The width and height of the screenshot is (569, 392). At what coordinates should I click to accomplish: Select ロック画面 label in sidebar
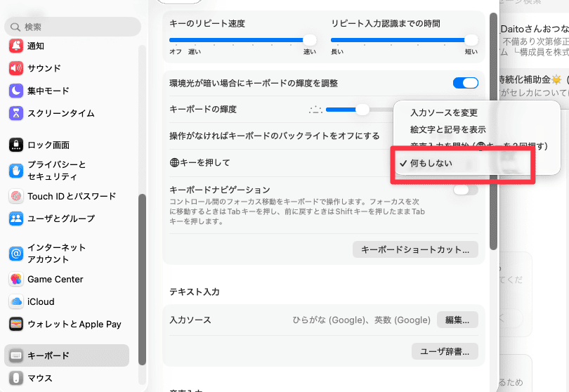tap(48, 145)
